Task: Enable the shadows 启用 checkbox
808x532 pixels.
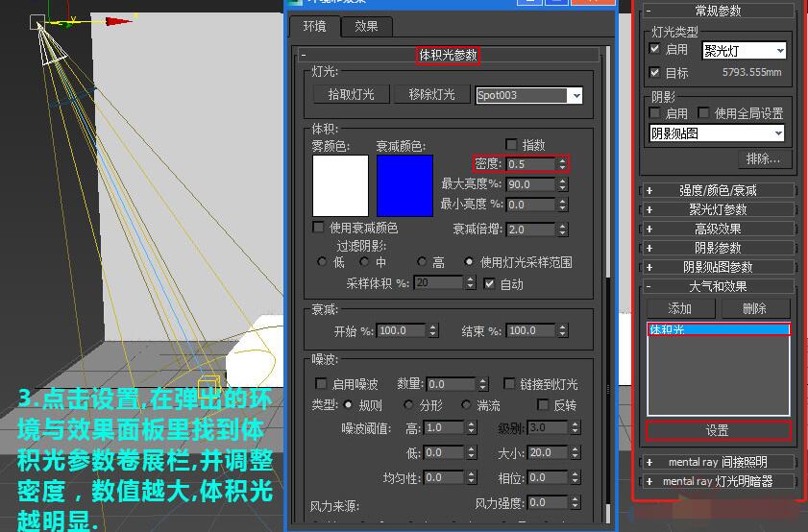Action: tap(654, 112)
